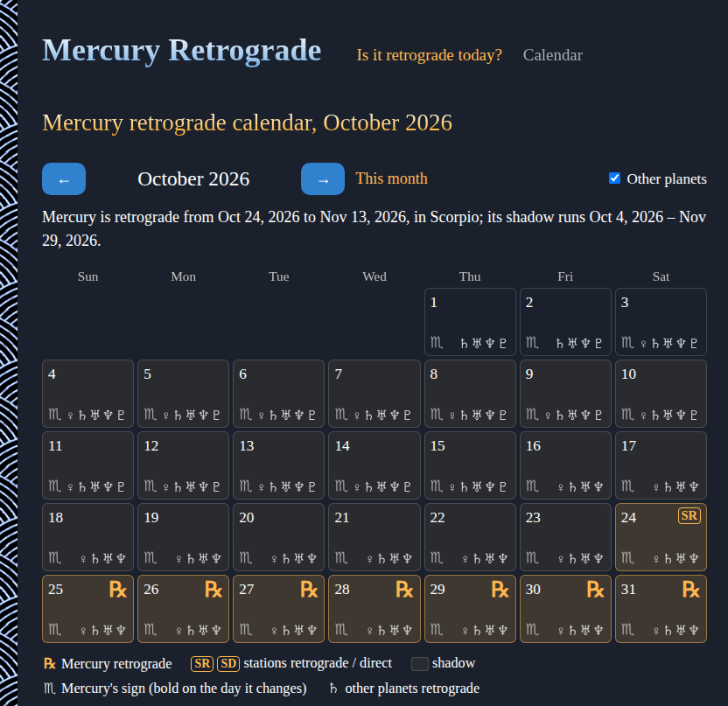Click the SR badge in the legend
728x706 pixels.
point(202,664)
